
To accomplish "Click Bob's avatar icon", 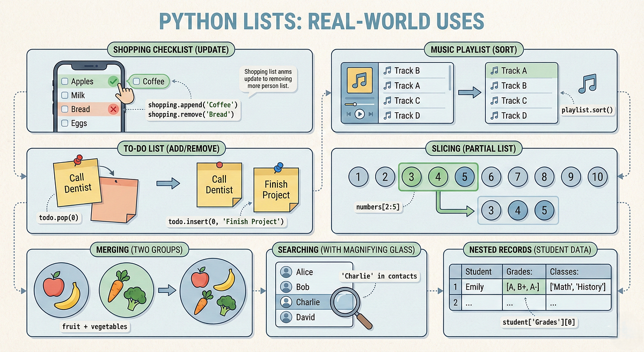I will click(286, 287).
